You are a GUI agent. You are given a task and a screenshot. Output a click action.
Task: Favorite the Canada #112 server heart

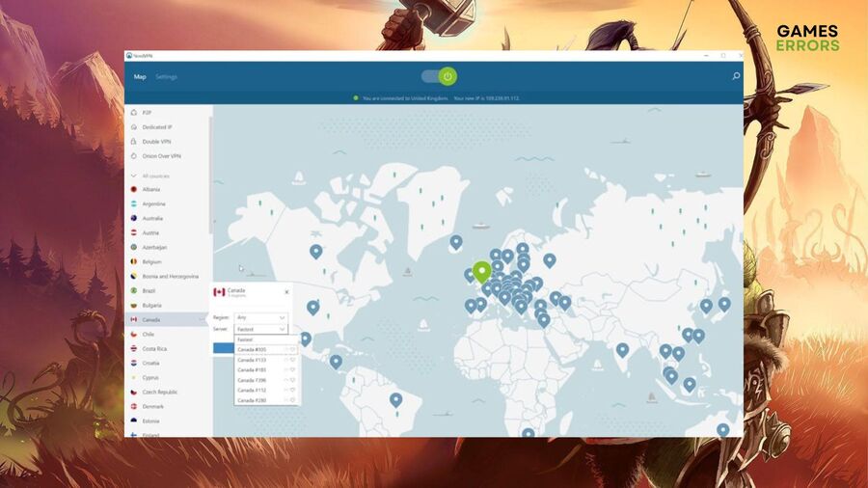tap(293, 390)
